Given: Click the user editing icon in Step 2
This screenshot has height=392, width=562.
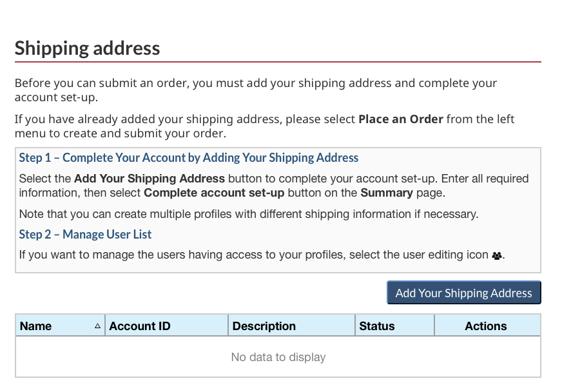Looking at the screenshot, I should click(x=496, y=255).
